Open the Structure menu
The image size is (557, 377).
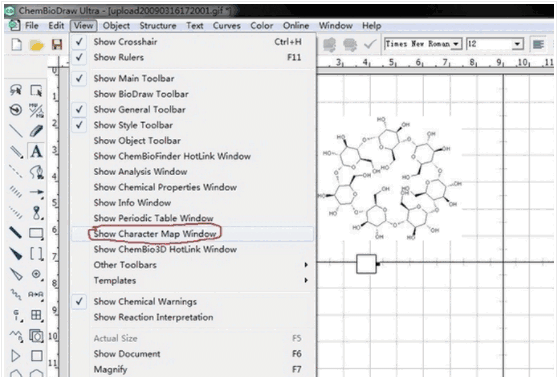pyautogui.click(x=158, y=26)
